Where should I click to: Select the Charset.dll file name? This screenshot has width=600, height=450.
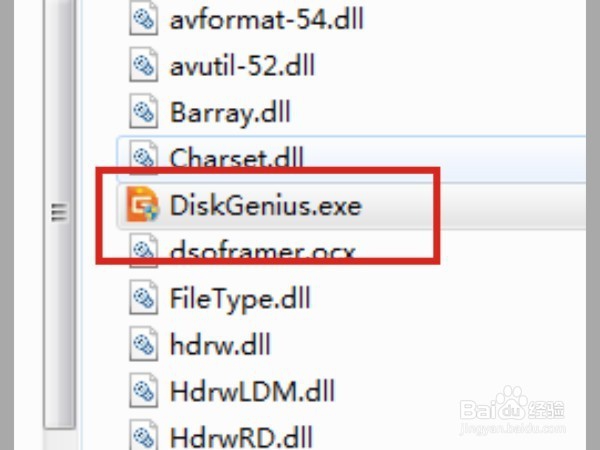pyautogui.click(x=236, y=157)
